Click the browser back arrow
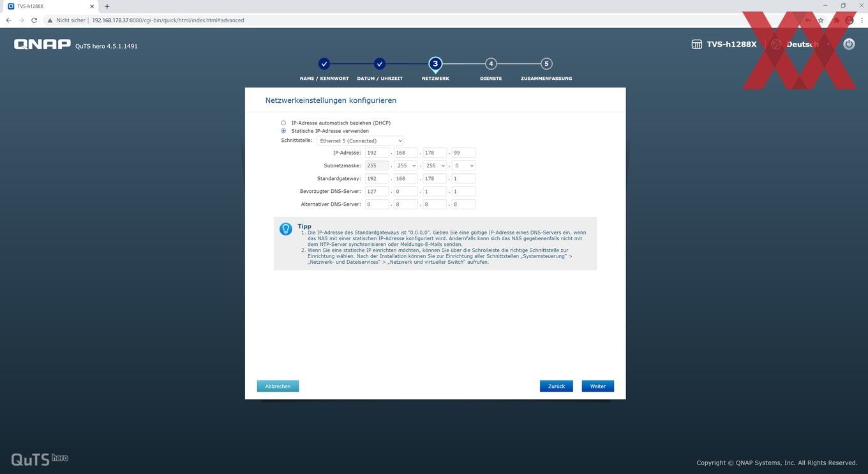The image size is (868, 474). point(8,20)
